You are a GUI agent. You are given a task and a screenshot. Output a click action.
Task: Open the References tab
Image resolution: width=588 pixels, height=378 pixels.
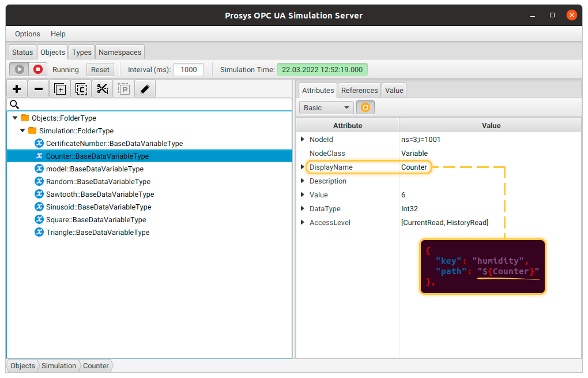(359, 91)
